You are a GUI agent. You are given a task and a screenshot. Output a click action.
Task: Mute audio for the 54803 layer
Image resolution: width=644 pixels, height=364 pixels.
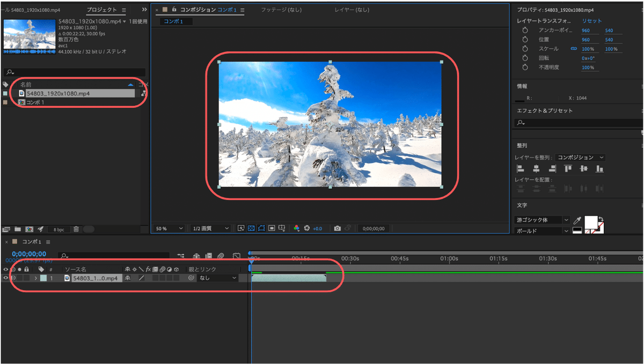(x=13, y=278)
